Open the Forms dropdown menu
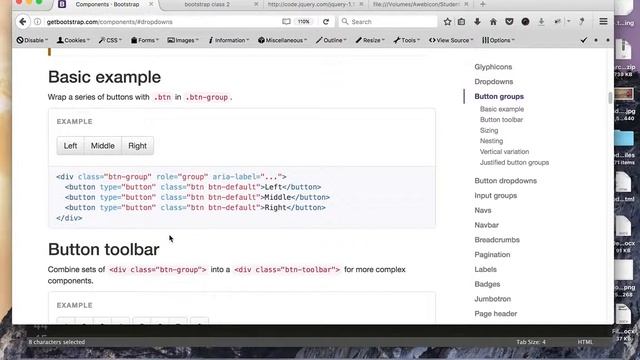 pyautogui.click(x=144, y=40)
